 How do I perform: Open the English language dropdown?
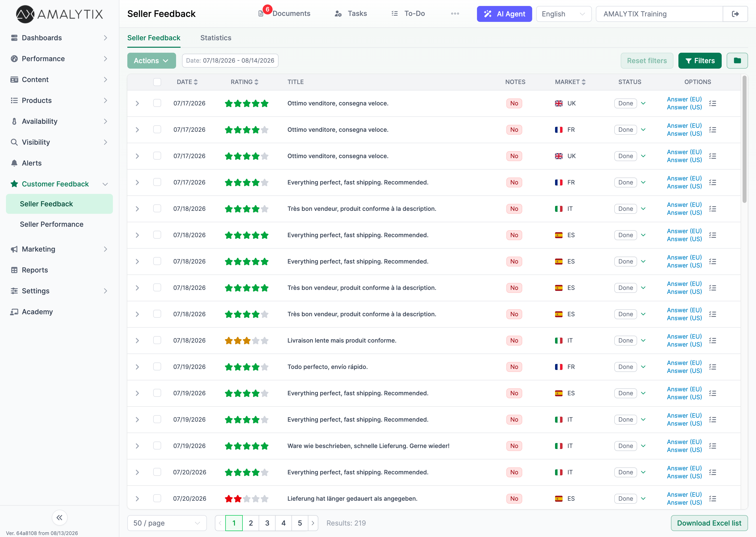pyautogui.click(x=564, y=14)
